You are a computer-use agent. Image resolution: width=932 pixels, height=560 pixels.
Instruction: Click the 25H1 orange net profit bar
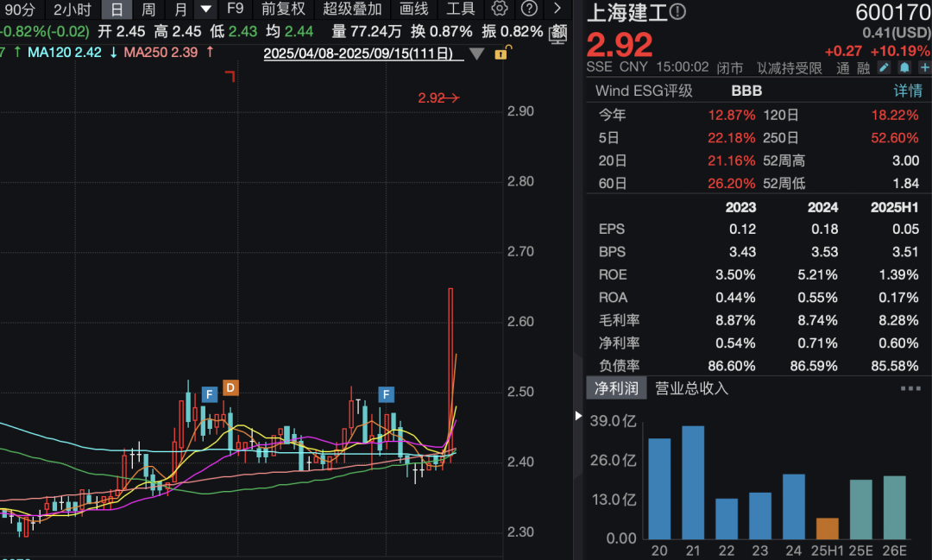pos(827,528)
